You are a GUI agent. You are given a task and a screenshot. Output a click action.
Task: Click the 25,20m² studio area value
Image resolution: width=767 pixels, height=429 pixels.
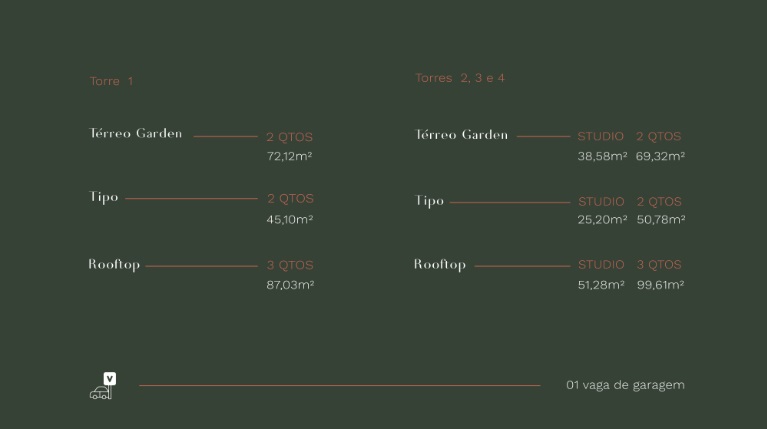(602, 220)
